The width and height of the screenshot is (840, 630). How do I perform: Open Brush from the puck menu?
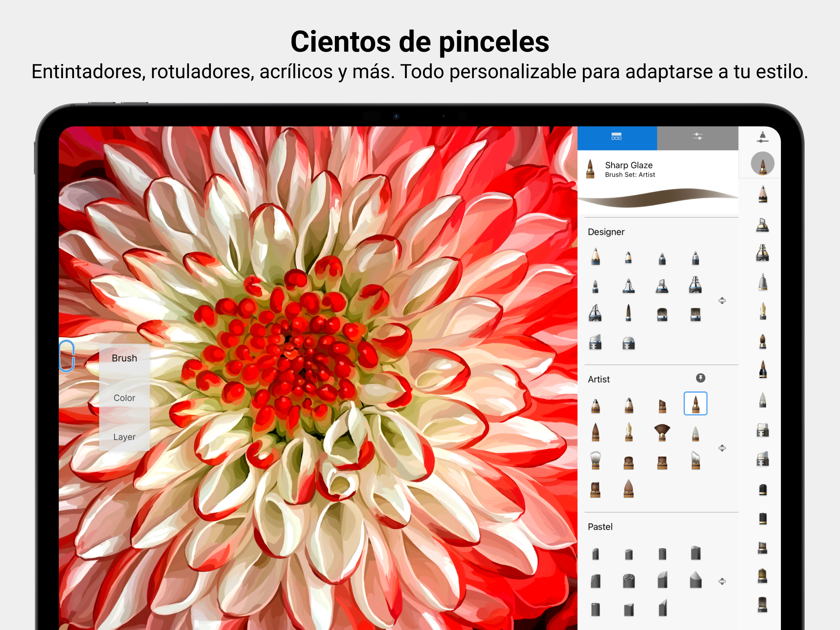(125, 358)
